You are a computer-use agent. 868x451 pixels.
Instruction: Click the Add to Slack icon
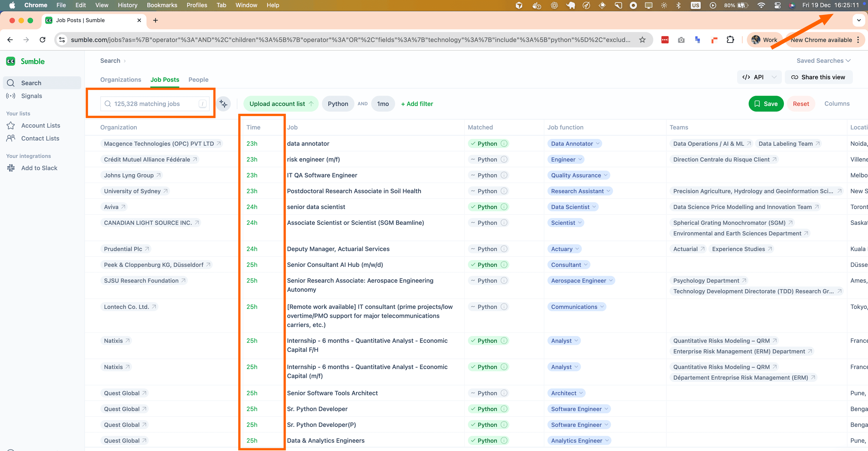click(11, 168)
